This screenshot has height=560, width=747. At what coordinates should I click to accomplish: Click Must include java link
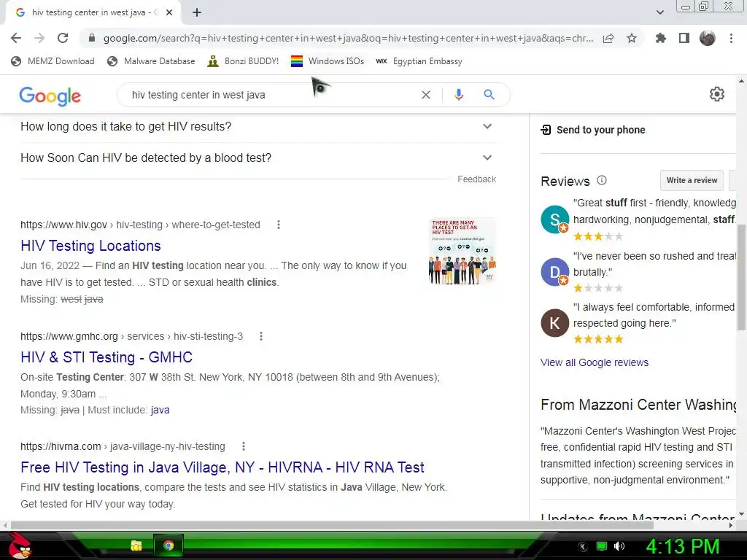pyautogui.click(x=160, y=410)
